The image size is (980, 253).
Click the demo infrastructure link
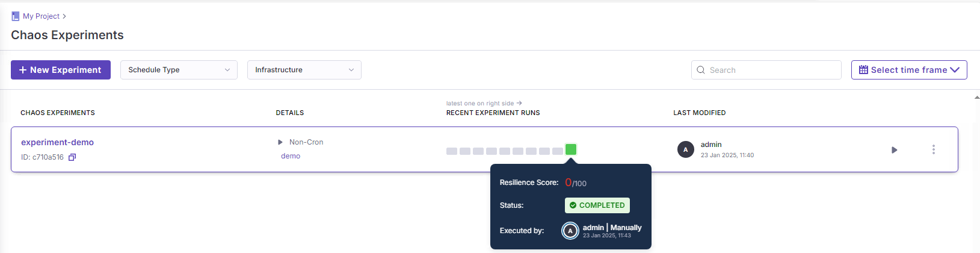291,156
